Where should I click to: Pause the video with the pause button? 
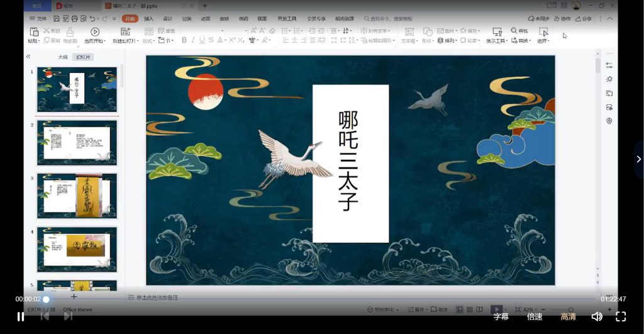tap(21, 316)
